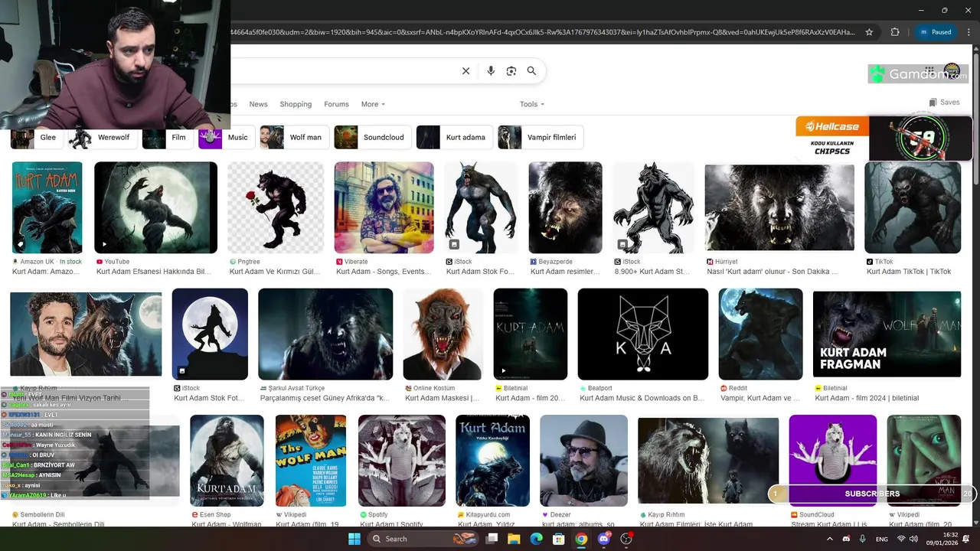Open Beatport KA wolf logo image
Image resolution: width=980 pixels, height=551 pixels.
point(643,334)
